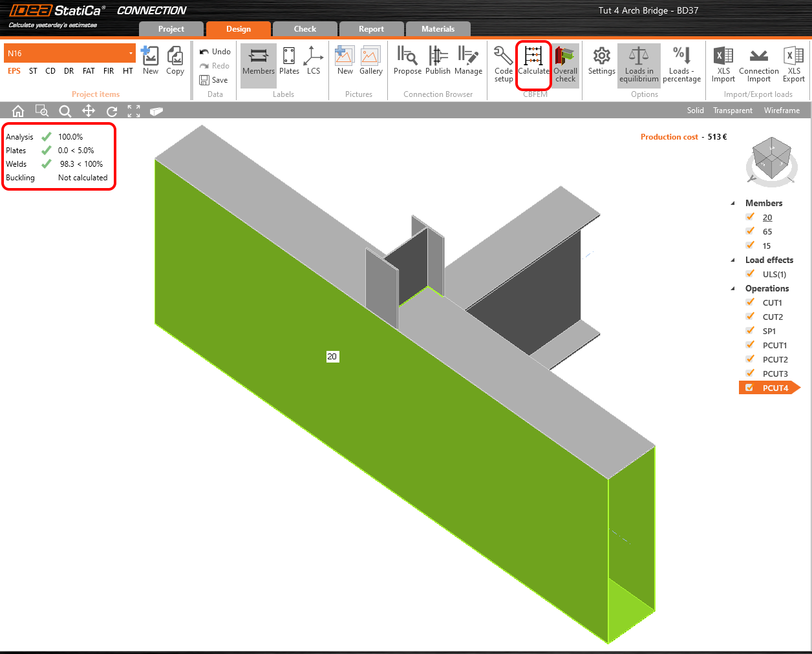Image resolution: width=812 pixels, height=654 pixels.
Task: Switch to the Check tab
Action: click(x=304, y=29)
